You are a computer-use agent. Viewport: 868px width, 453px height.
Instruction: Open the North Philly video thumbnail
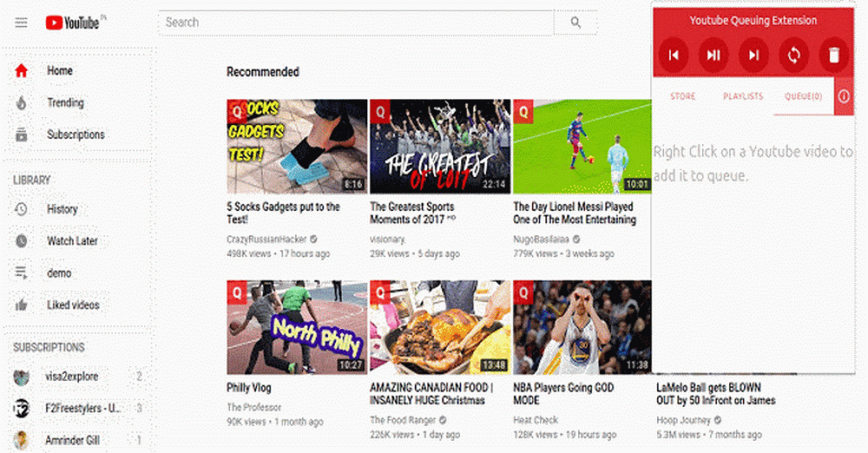[297, 327]
